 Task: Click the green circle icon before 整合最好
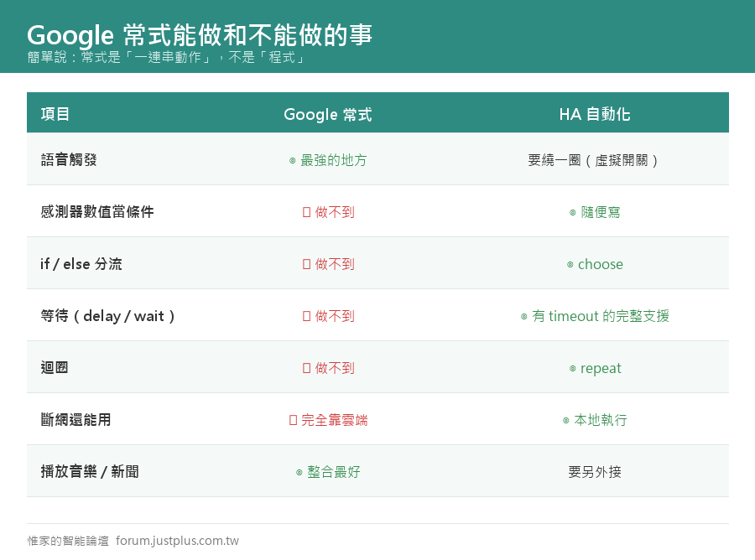click(x=299, y=473)
